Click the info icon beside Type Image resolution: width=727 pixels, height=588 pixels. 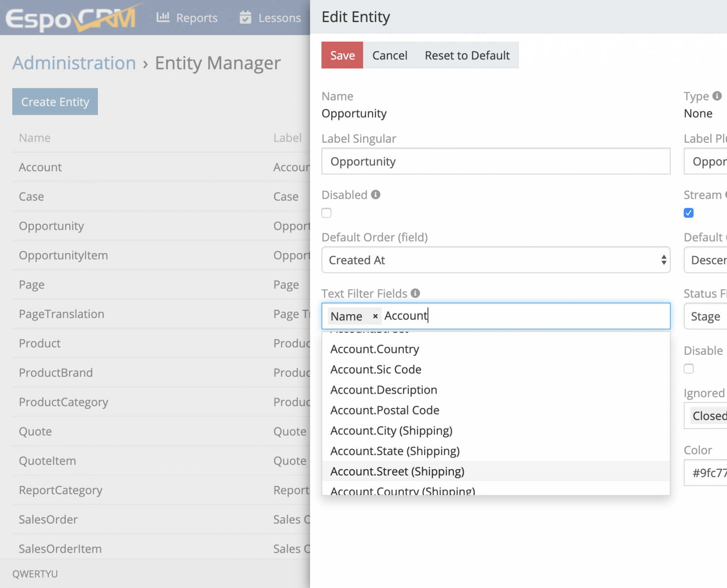717,96
